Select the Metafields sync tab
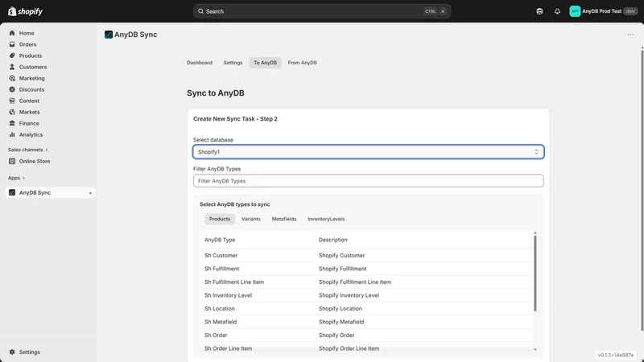Image resolution: width=644 pixels, height=362 pixels. [284, 219]
